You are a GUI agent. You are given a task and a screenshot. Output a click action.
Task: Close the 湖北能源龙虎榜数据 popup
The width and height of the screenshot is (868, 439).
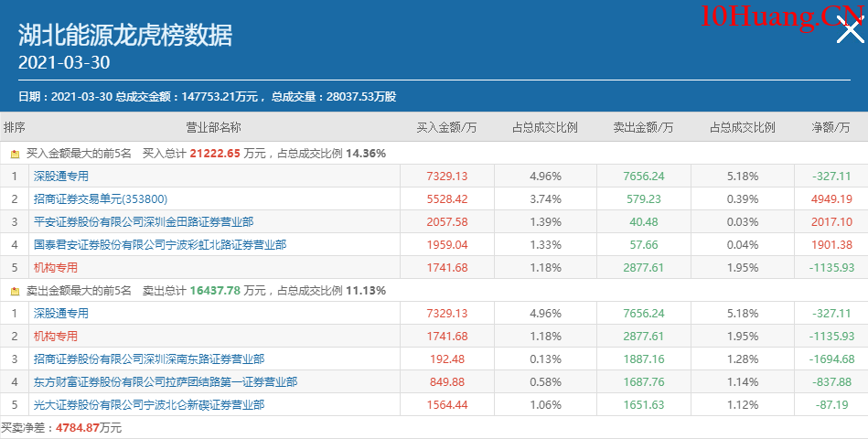(x=850, y=32)
